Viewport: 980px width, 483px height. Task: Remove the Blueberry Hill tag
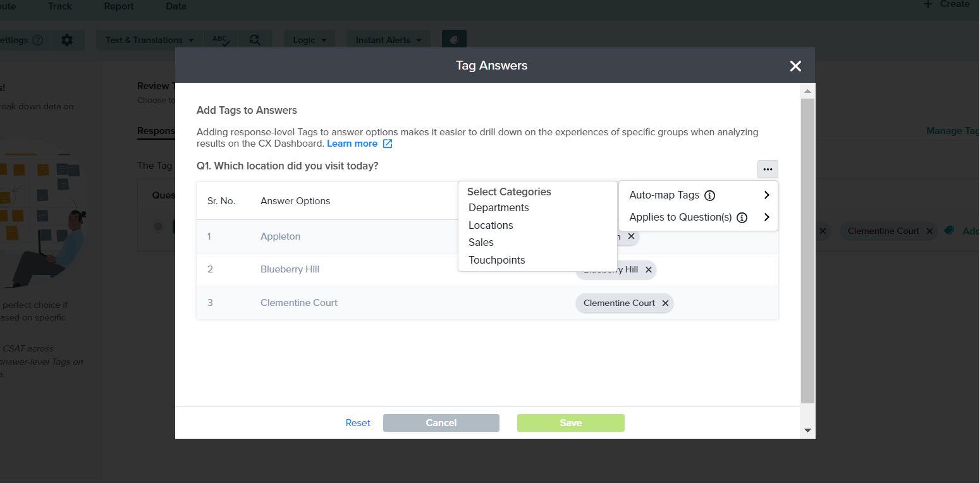point(648,270)
